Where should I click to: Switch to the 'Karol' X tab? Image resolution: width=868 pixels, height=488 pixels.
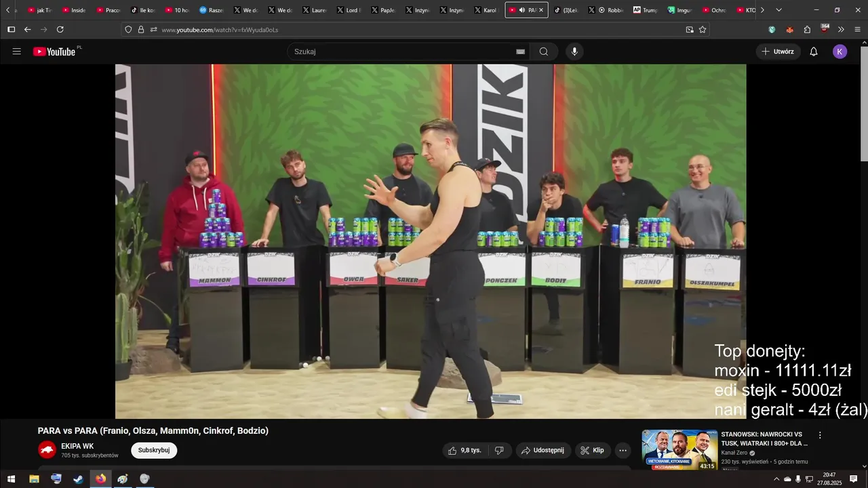point(487,10)
